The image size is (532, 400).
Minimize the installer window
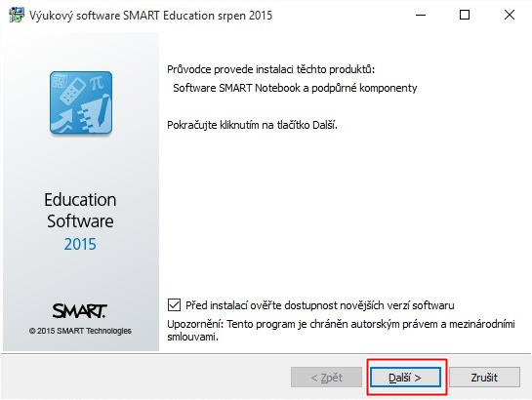coord(421,15)
